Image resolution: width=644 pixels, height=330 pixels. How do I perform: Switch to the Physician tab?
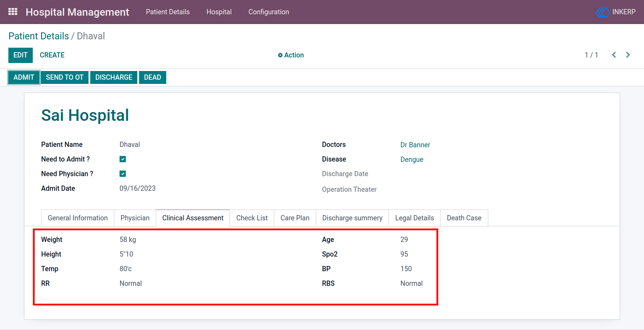135,218
